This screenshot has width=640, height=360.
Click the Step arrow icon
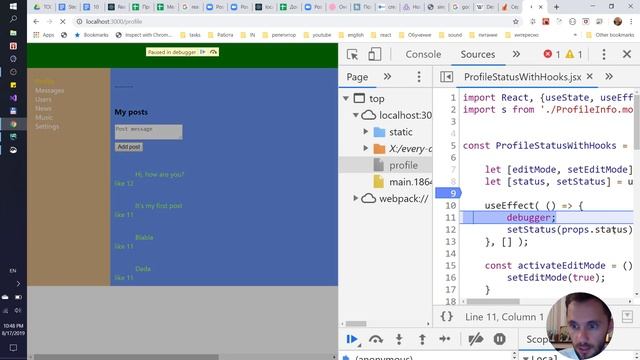[445, 339]
